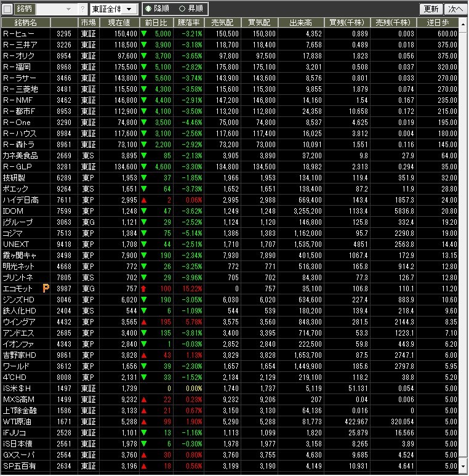Select the jグループ stock name
Image resolution: width=469 pixels, height=476 pixels.
click(x=18, y=222)
